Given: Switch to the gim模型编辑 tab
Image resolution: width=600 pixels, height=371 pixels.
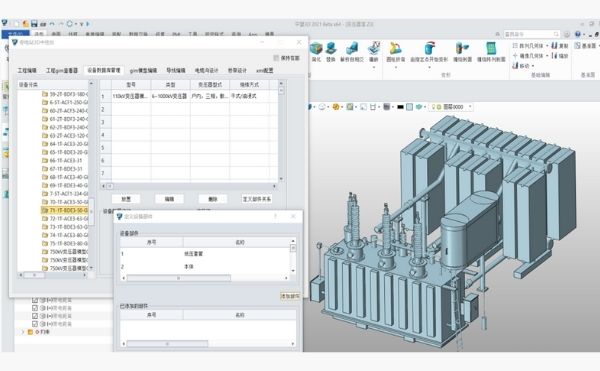Looking at the screenshot, I should coord(143,70).
